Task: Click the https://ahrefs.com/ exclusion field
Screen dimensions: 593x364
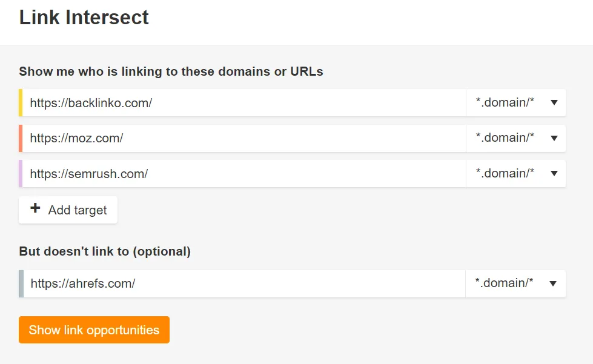Action: pyautogui.click(x=242, y=283)
